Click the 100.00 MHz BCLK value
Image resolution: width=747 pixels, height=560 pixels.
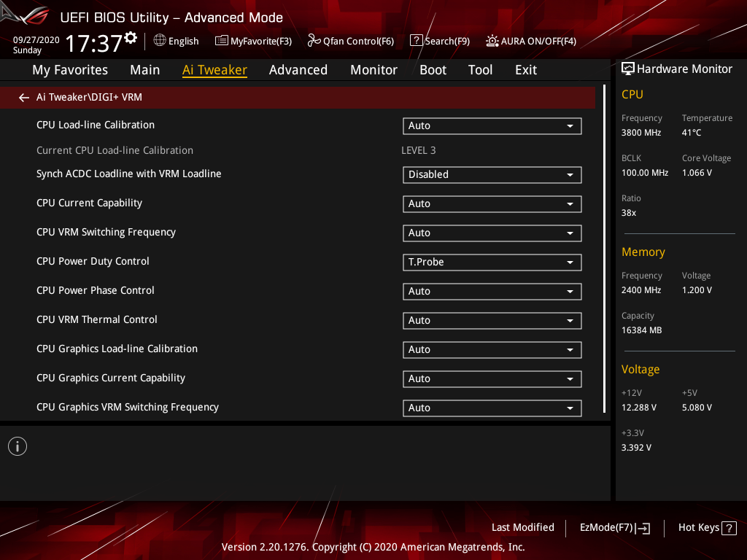click(645, 173)
